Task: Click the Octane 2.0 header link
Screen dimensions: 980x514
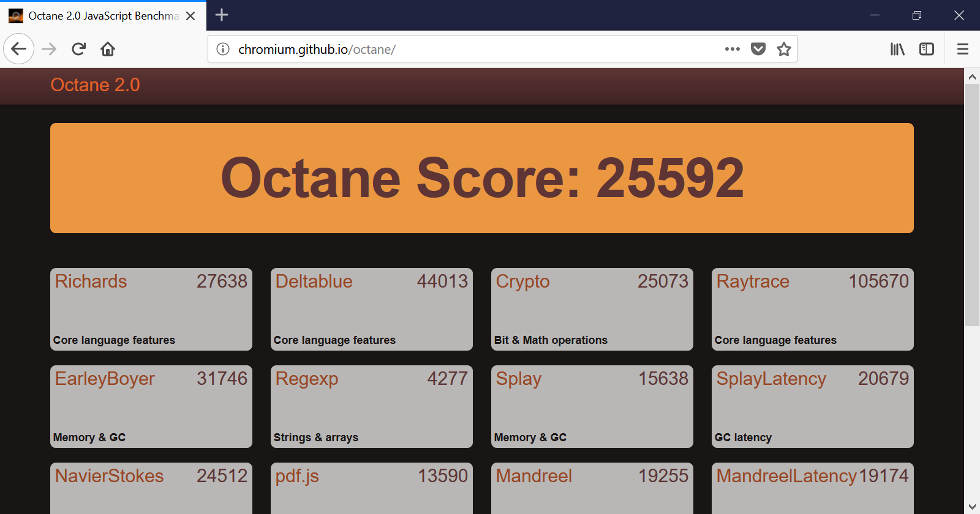Action: click(95, 85)
